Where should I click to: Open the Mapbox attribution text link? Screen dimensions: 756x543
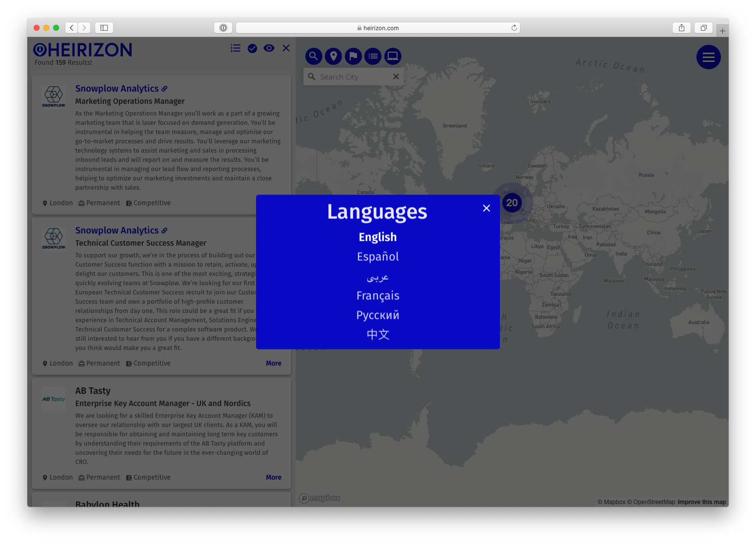coord(612,502)
